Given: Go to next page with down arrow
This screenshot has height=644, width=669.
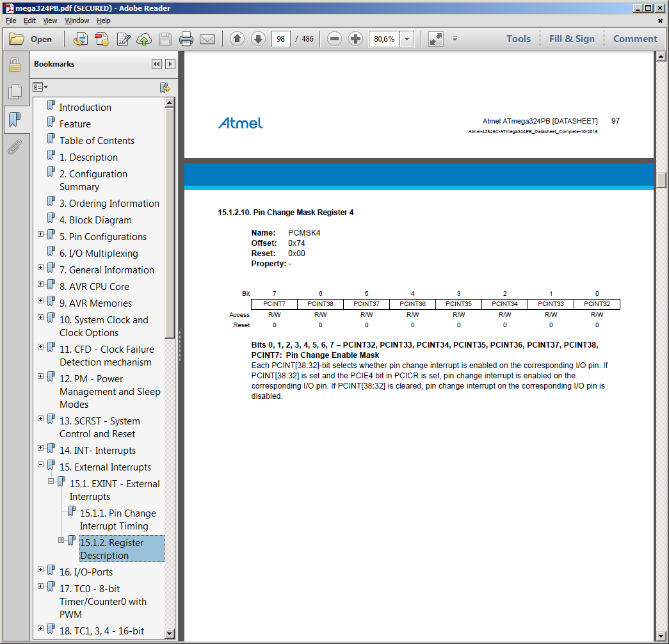Looking at the screenshot, I should (x=258, y=39).
